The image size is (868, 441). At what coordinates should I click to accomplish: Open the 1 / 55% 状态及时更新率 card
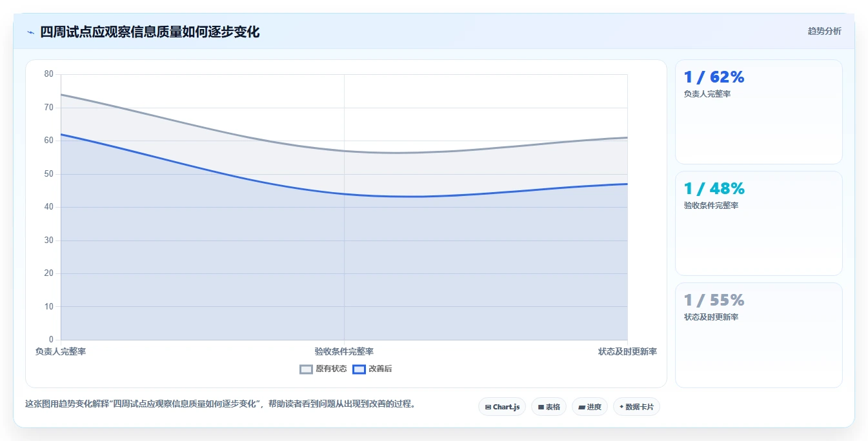pyautogui.click(x=759, y=335)
